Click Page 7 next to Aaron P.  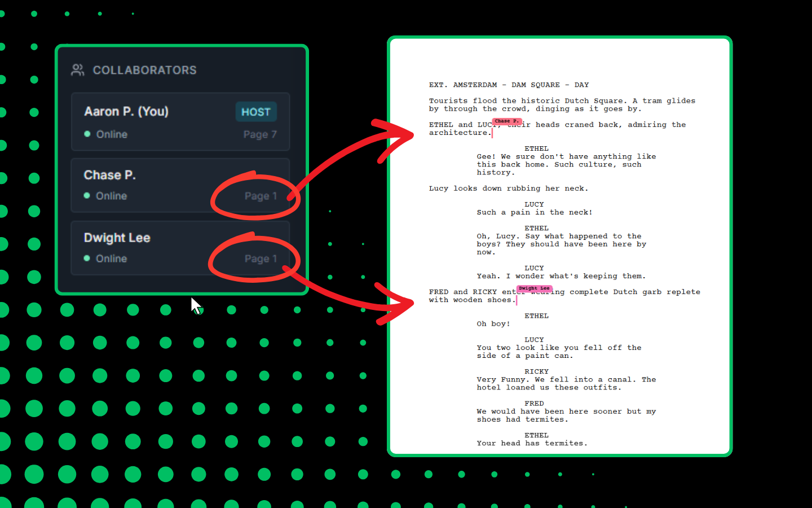(x=260, y=134)
